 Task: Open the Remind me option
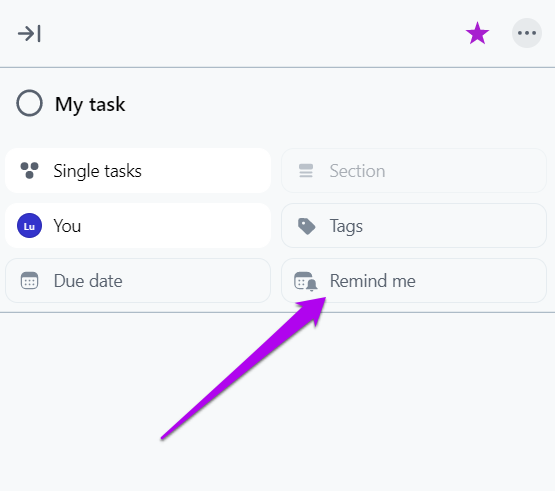[x=414, y=281]
